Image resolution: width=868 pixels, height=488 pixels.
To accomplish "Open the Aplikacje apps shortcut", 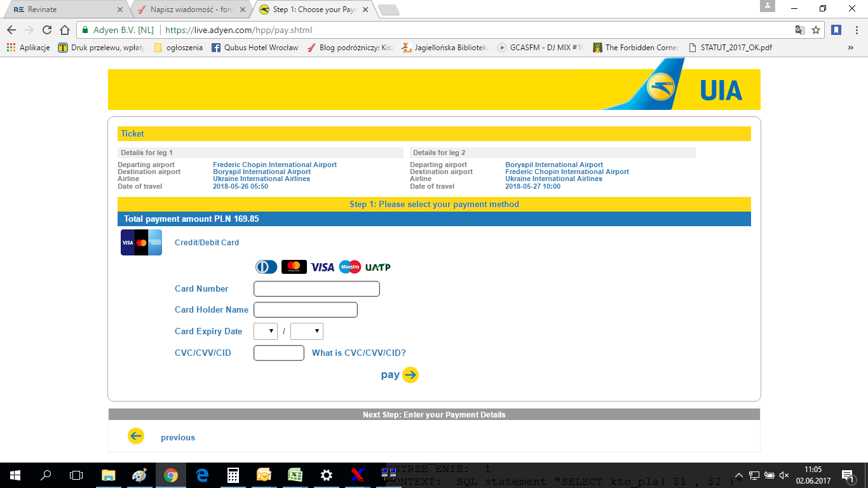I will click(x=29, y=47).
